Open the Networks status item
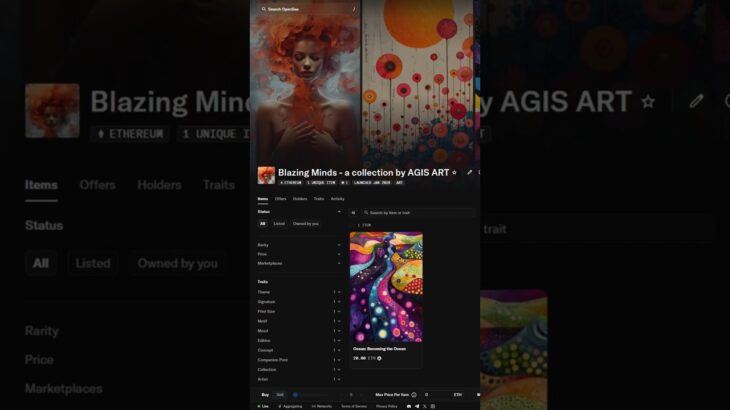730x410 pixels. pos(322,406)
